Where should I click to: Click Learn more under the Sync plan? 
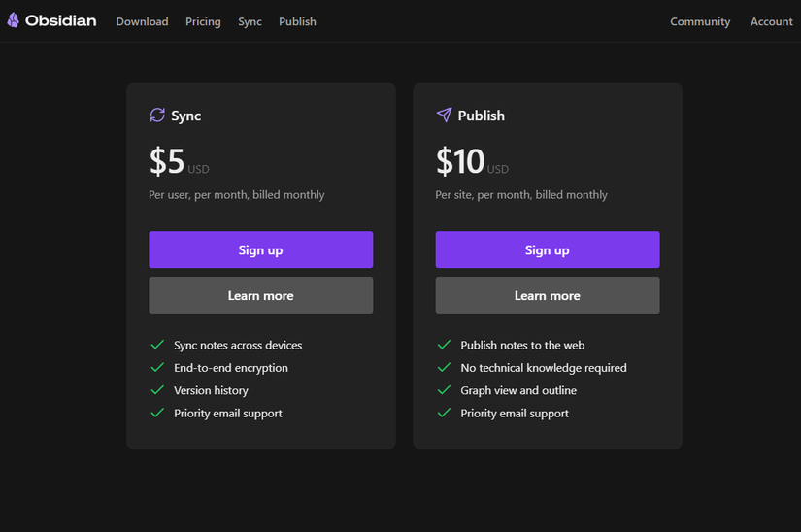[260, 295]
